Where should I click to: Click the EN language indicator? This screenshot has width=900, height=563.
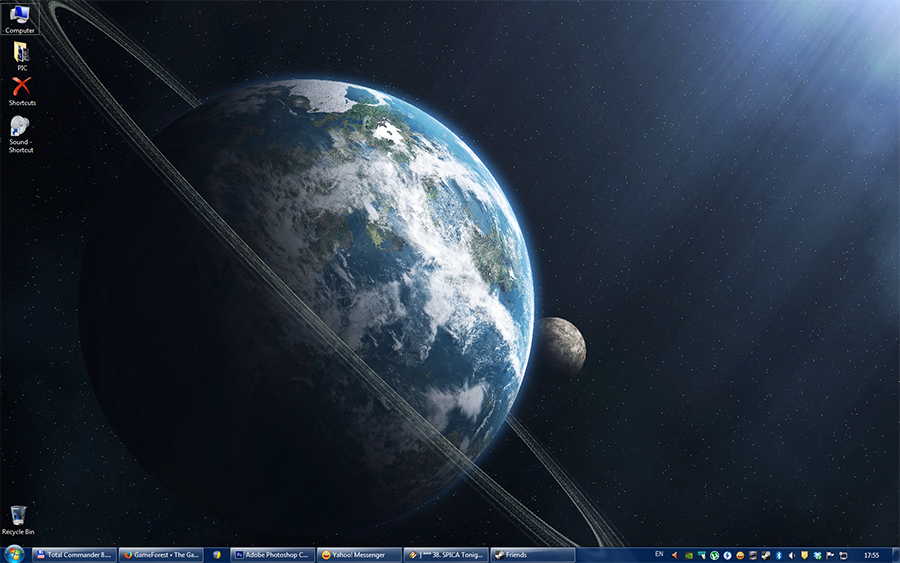pos(659,554)
